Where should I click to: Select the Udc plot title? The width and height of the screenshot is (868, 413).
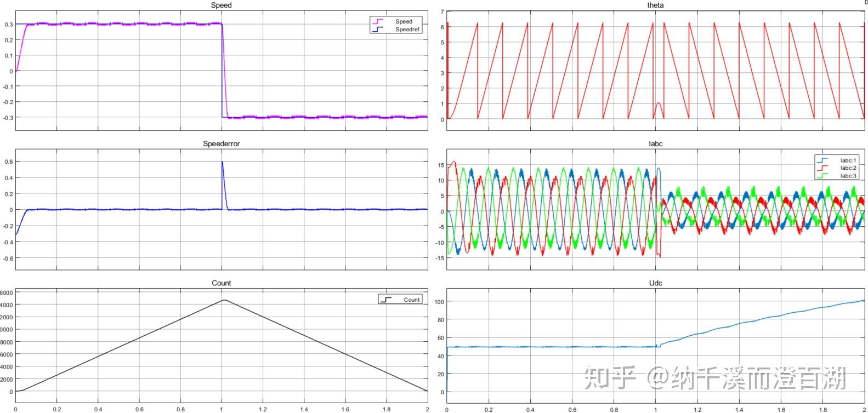[655, 283]
